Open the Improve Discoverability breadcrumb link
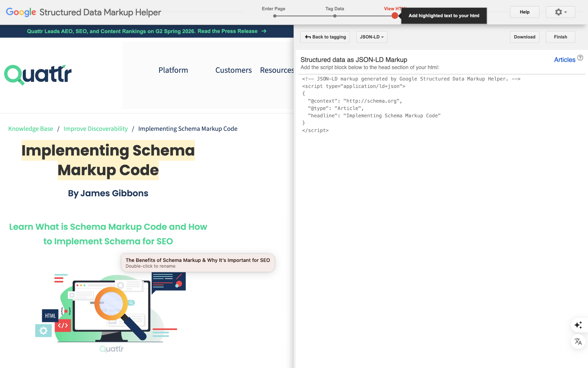This screenshot has height=368, width=588. pos(96,129)
